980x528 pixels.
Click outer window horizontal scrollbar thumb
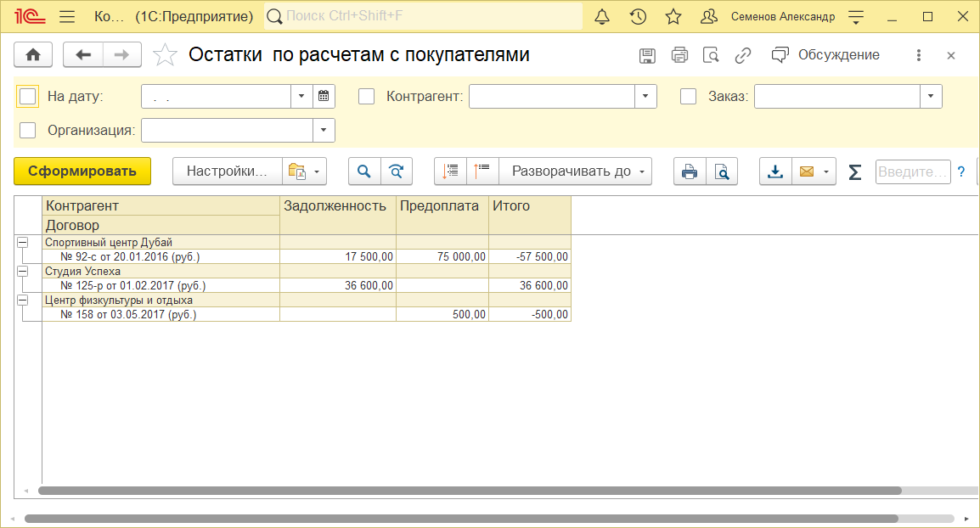(x=461, y=519)
